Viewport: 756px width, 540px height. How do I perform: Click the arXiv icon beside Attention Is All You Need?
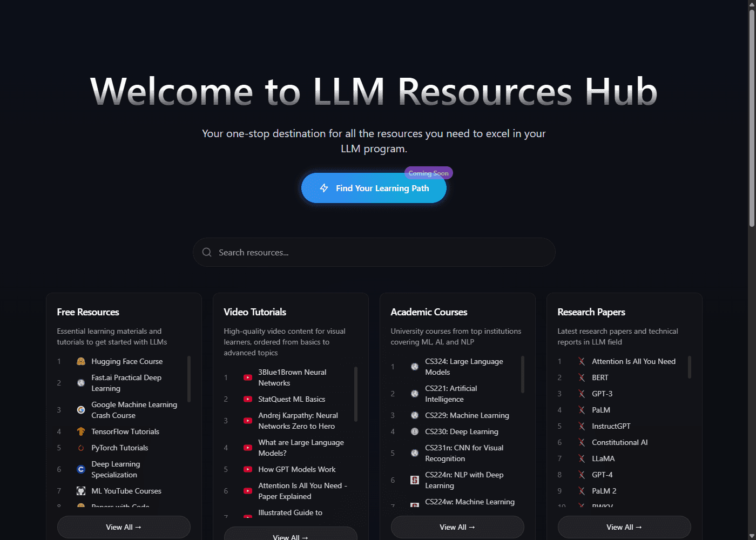pyautogui.click(x=582, y=361)
